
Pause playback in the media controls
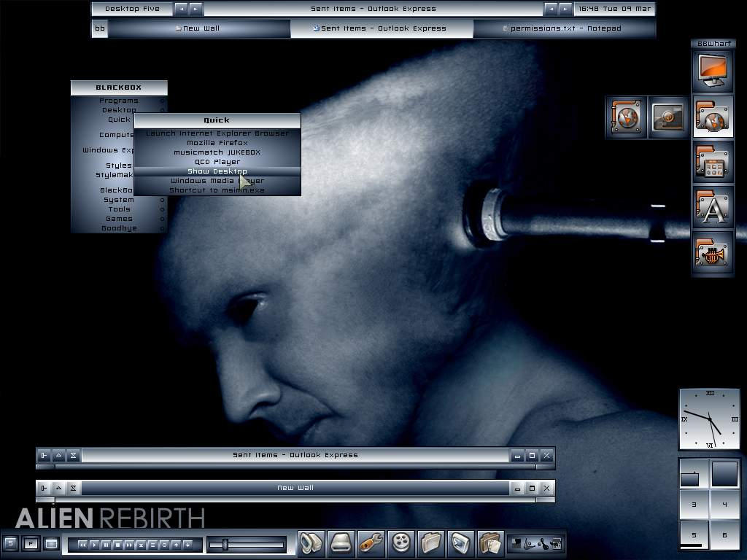pos(106,545)
